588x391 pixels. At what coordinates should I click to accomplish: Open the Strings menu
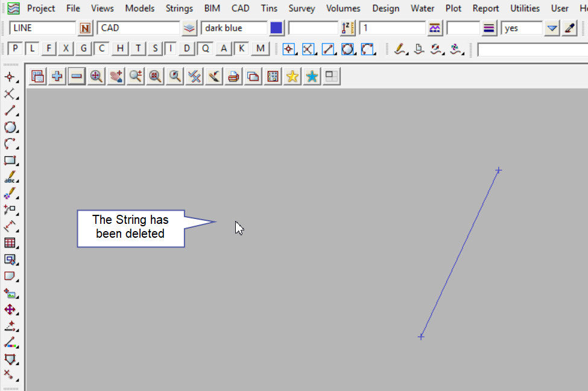tap(179, 8)
